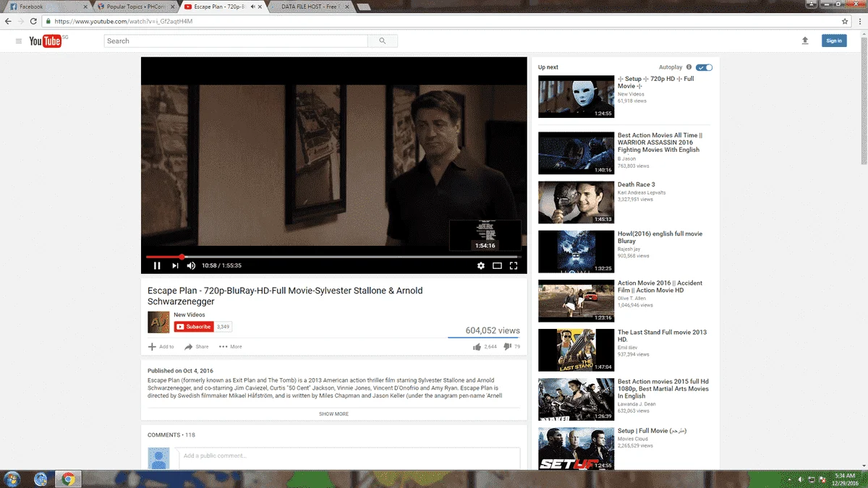
Task: Click the upload arrow icon
Action: tap(805, 41)
